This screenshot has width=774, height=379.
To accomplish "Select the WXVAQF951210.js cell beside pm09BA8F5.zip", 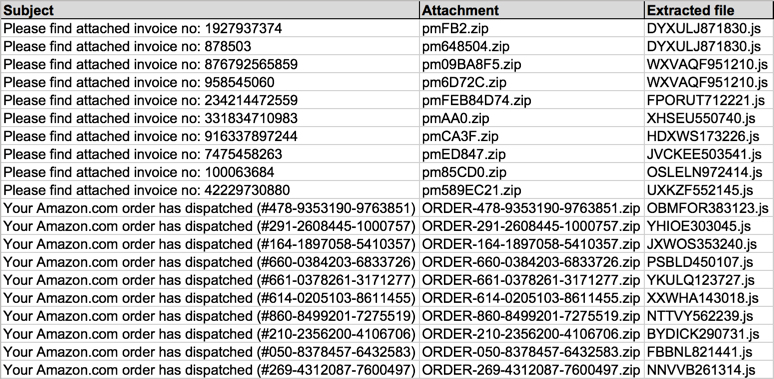I will 709,64.
